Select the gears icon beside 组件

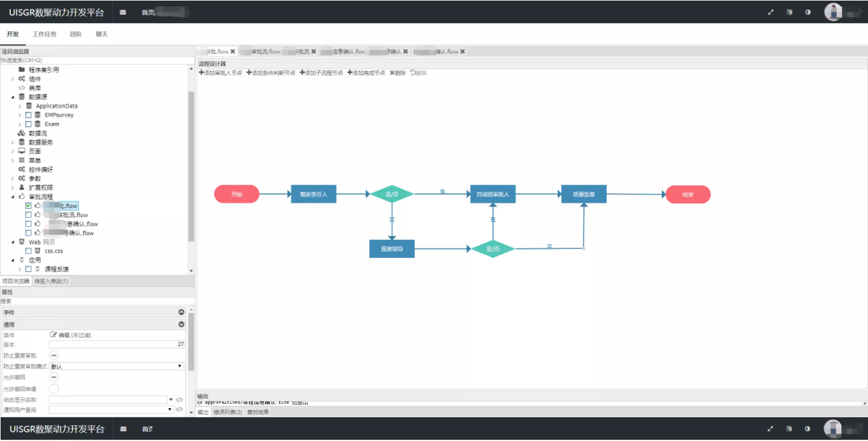21,78
